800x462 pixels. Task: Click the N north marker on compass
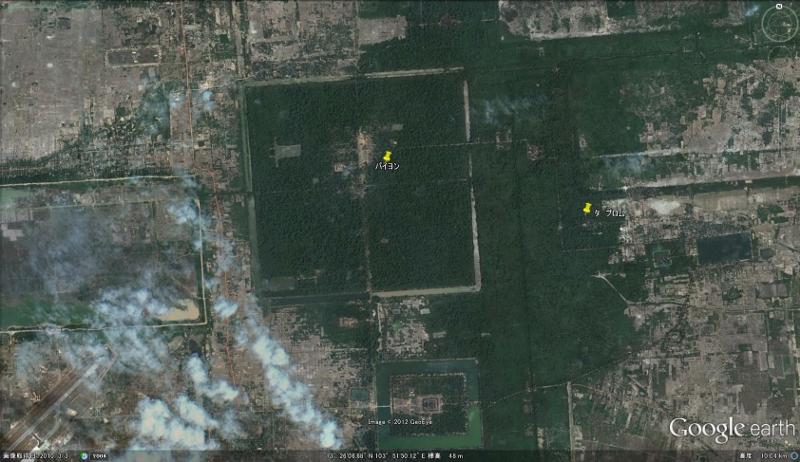(x=778, y=6)
